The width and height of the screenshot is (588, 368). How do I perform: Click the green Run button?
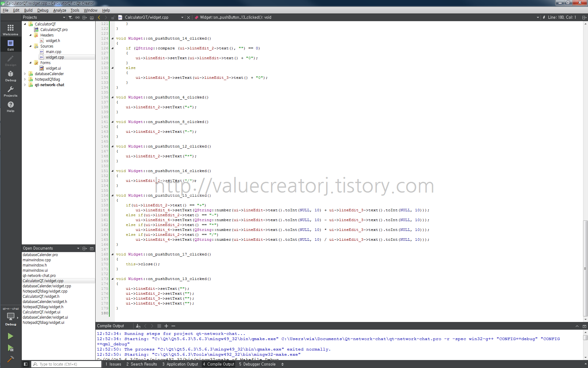(10, 336)
